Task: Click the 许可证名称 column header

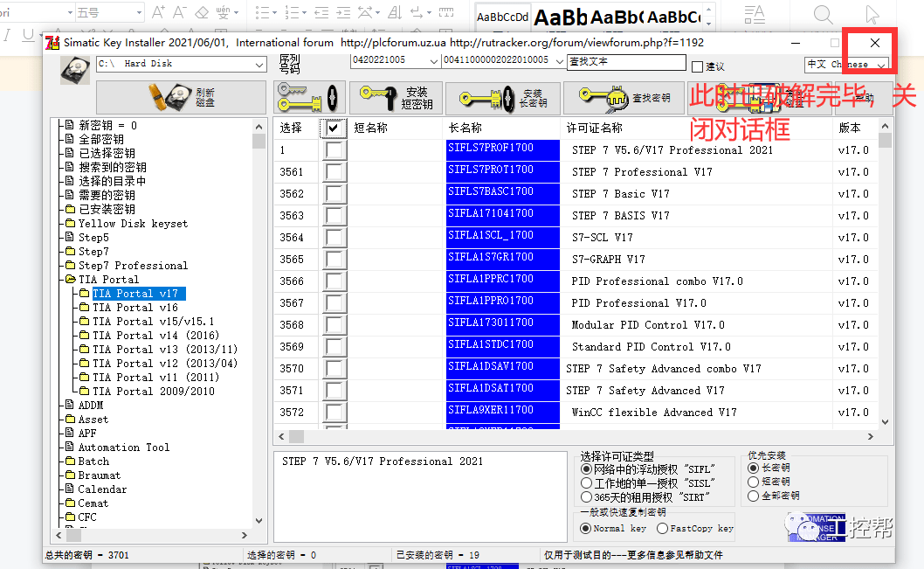Action: [594, 128]
